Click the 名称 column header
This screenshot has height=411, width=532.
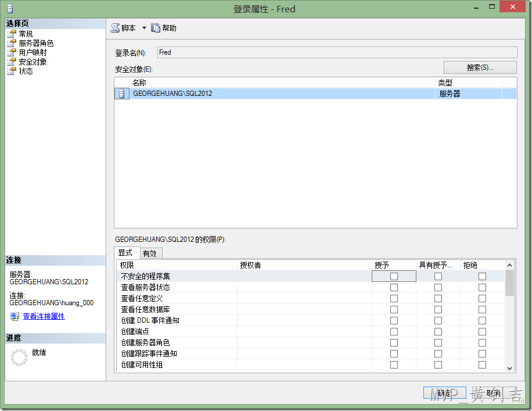click(282, 83)
